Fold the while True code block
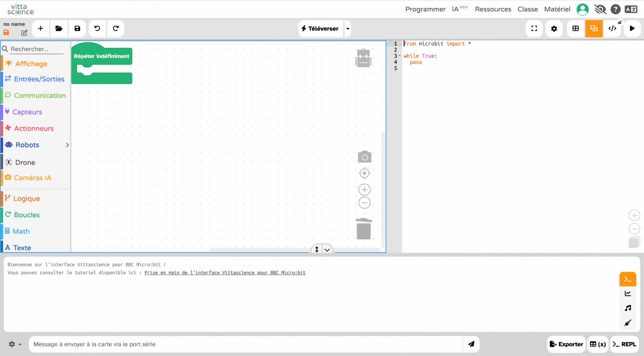The width and height of the screenshot is (644, 356). click(400, 56)
